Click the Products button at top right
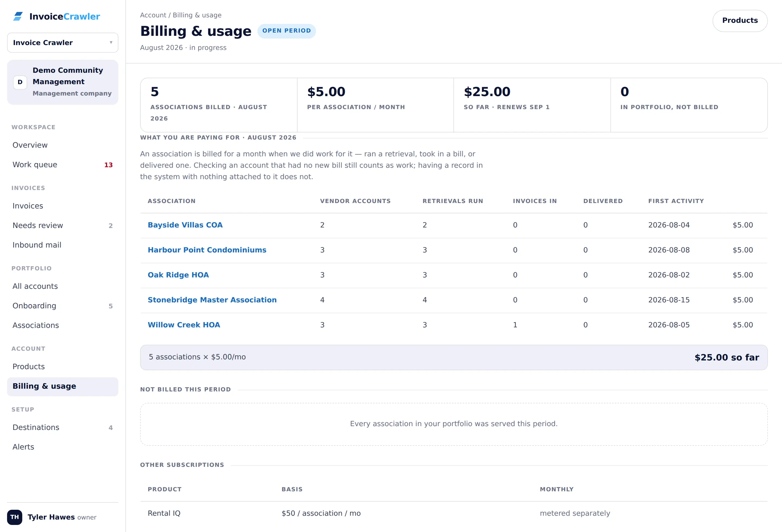Image resolution: width=782 pixels, height=532 pixels. tap(740, 21)
